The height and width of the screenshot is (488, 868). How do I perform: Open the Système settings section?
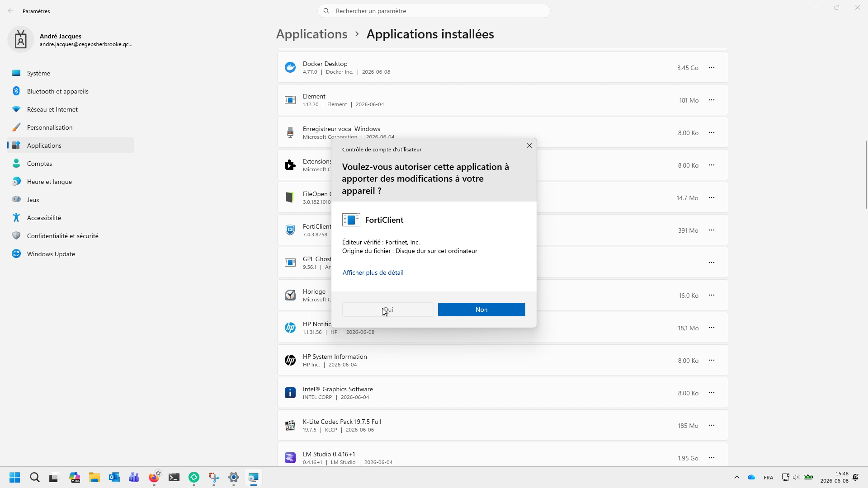[71, 73]
